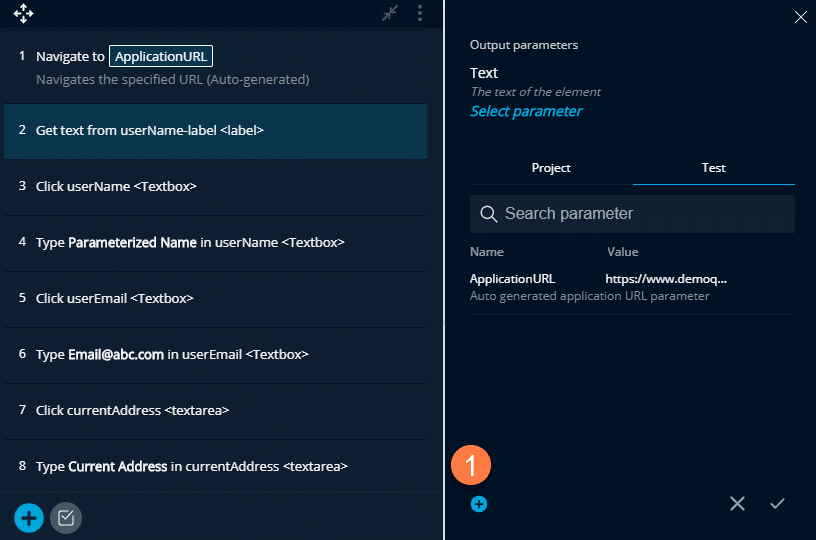
Task: Click the Select parameter link
Action: [526, 111]
